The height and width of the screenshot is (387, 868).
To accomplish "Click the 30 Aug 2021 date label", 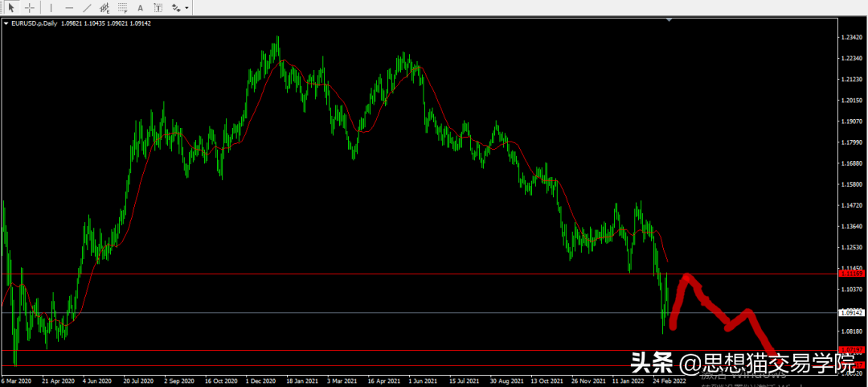I will click(506, 381).
